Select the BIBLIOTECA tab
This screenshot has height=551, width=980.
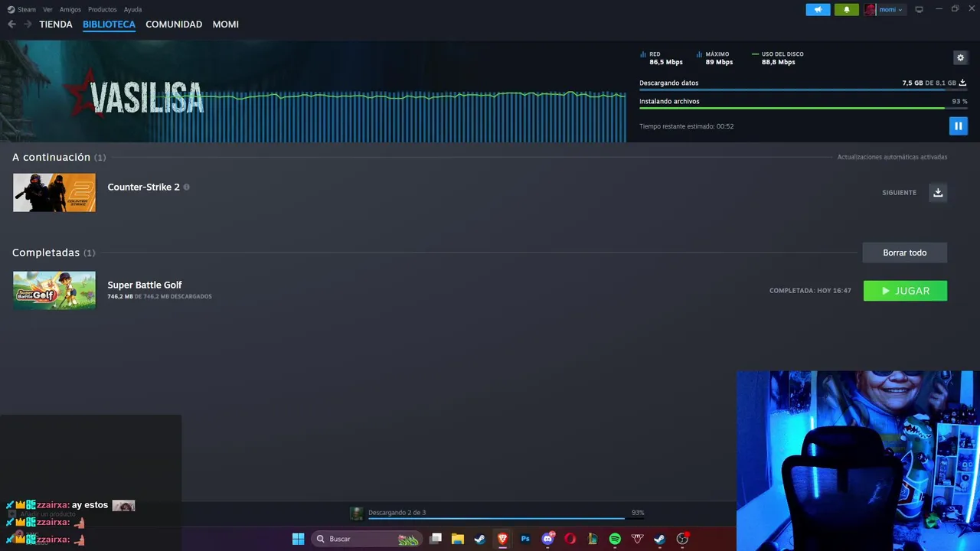click(x=109, y=24)
